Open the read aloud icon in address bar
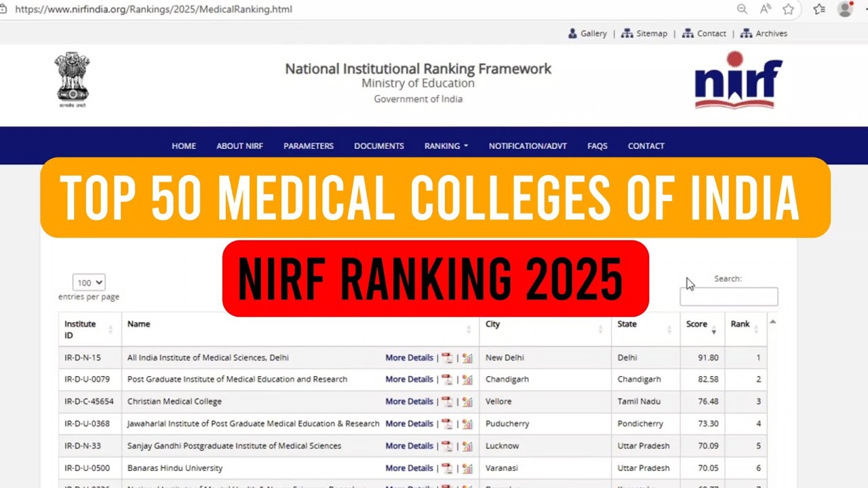 pyautogui.click(x=766, y=9)
